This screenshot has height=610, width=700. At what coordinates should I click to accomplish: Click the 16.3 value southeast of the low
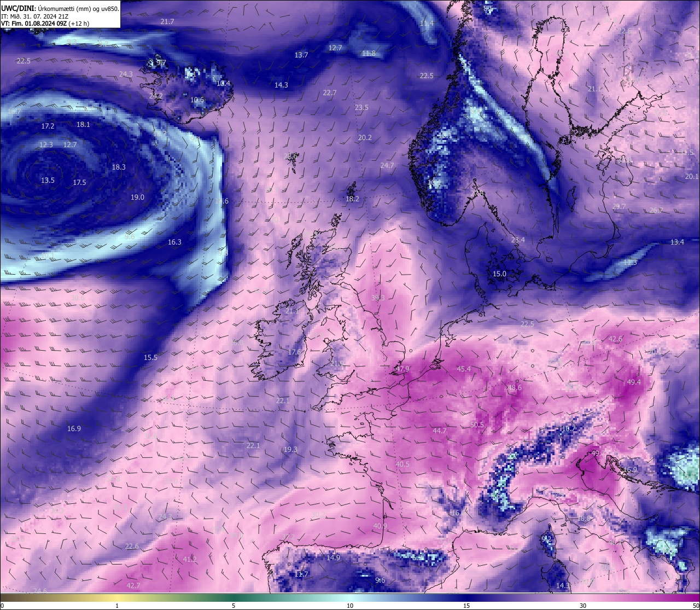point(174,241)
